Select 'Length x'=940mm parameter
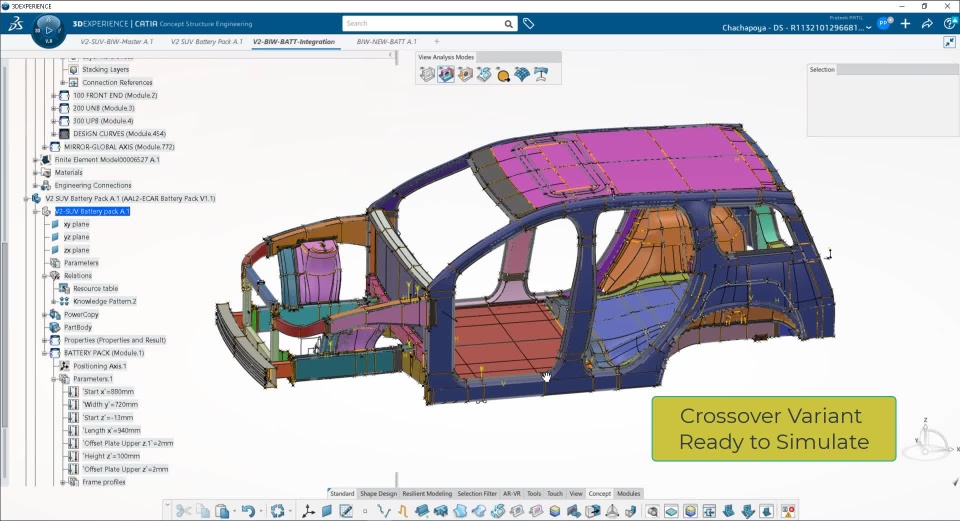The width and height of the screenshot is (960, 521). (111, 430)
